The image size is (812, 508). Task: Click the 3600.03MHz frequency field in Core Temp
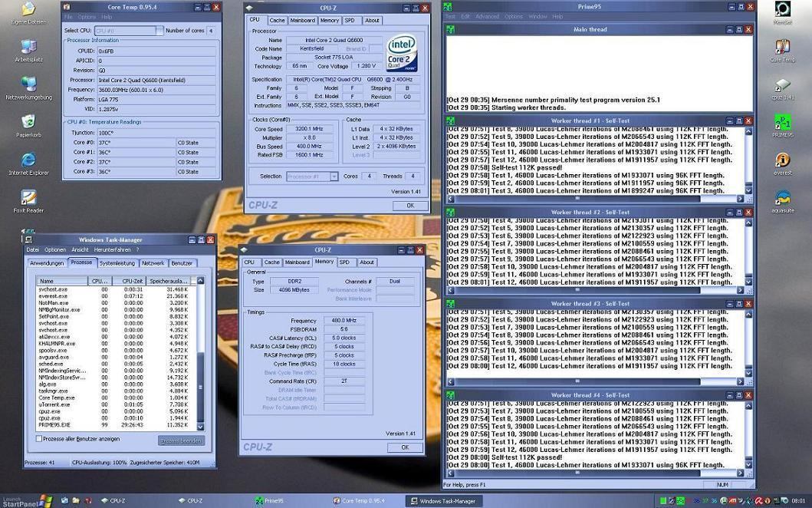click(x=156, y=90)
